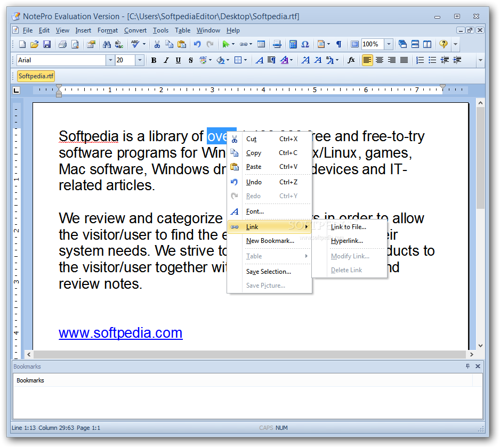Open the Format menu
500x448 pixels.
108,30
